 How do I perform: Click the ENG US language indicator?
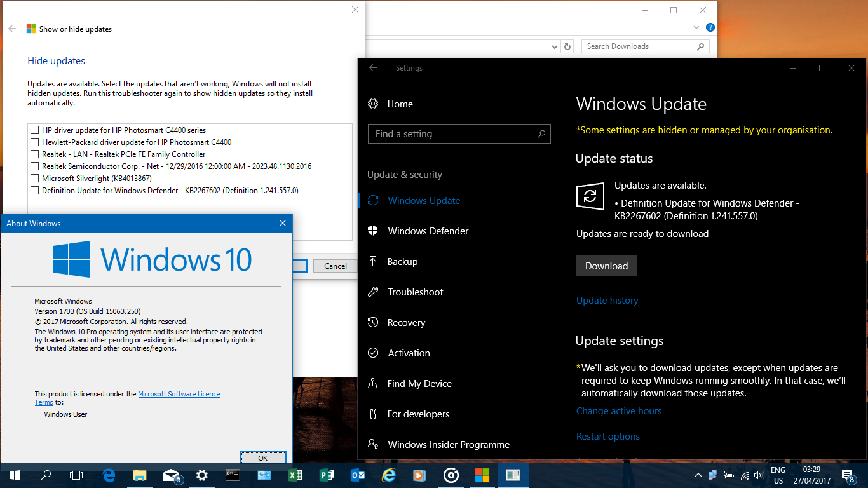778,475
